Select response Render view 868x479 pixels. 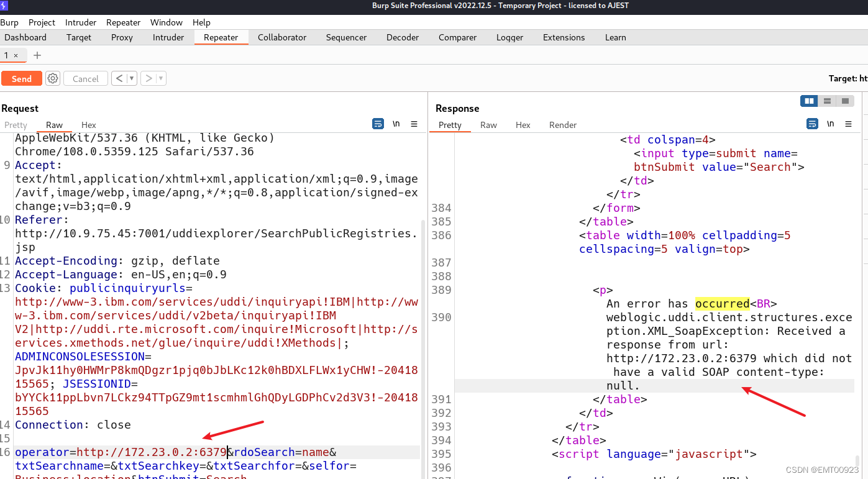[x=563, y=125]
